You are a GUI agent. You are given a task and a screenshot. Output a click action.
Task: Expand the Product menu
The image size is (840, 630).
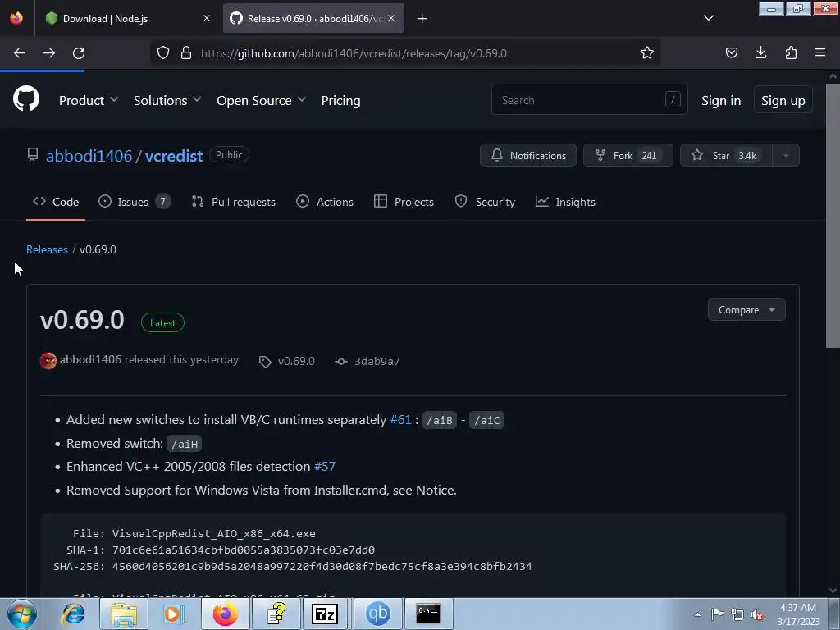(x=89, y=100)
